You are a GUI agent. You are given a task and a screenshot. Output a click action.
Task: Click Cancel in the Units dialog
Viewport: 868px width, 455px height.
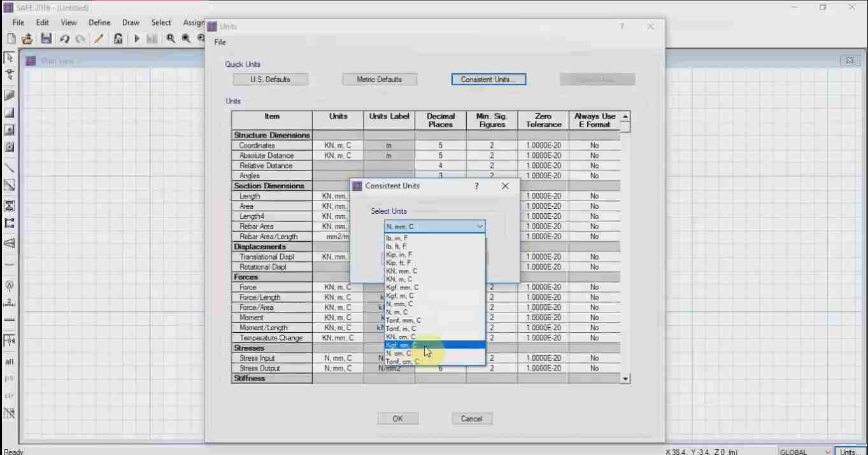pyautogui.click(x=471, y=419)
